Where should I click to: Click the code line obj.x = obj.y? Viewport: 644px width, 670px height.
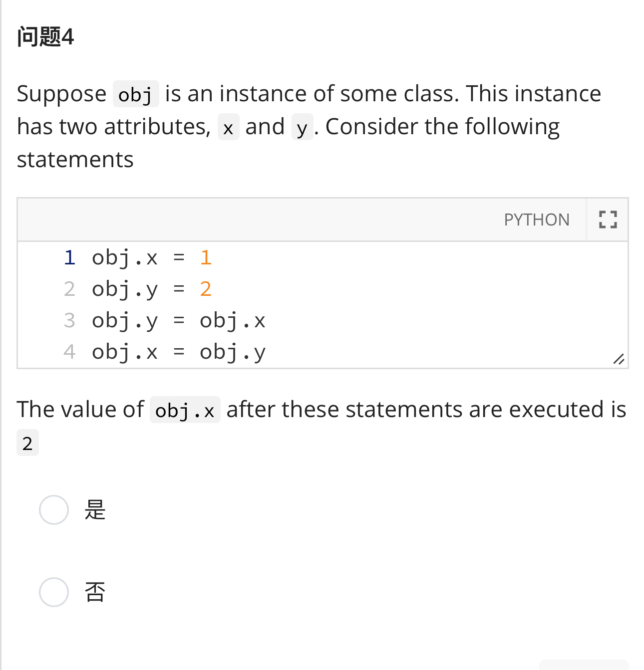(x=179, y=352)
